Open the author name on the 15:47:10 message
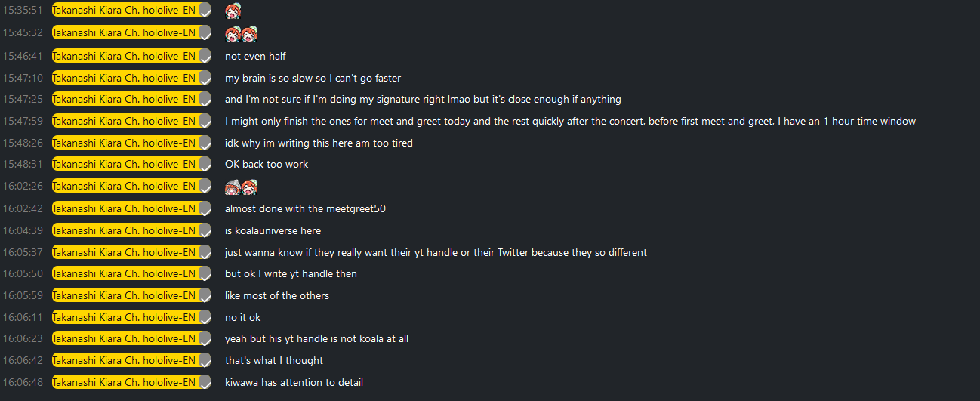Image resolution: width=980 pixels, height=401 pixels. pos(124,78)
